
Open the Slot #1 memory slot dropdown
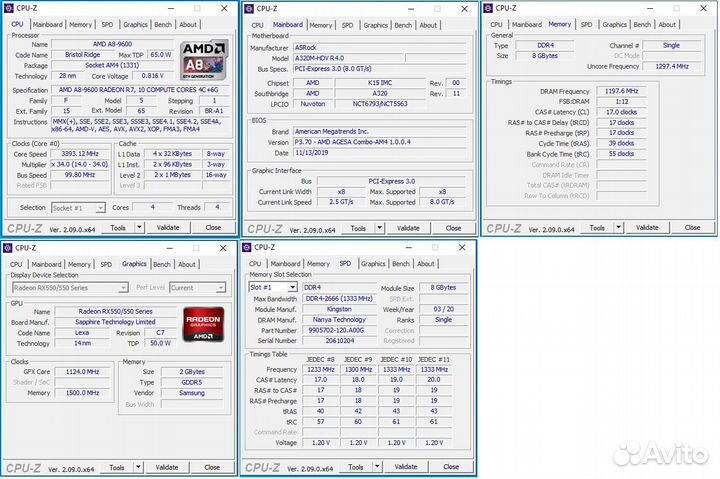(x=273, y=287)
